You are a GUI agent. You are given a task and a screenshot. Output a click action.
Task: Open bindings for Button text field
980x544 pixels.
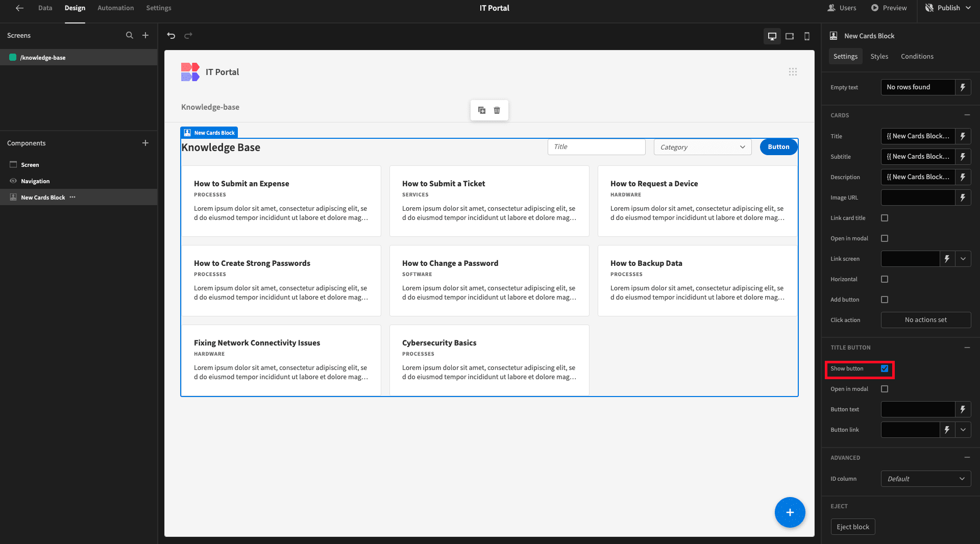(x=963, y=409)
